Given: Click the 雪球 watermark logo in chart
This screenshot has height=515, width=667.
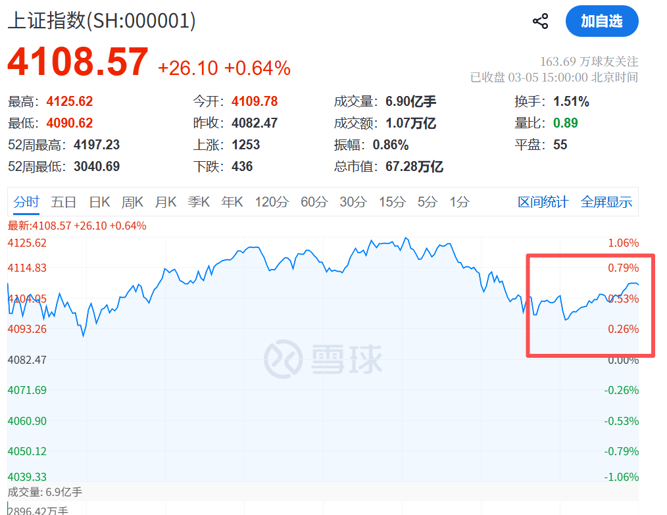Looking at the screenshot, I should tap(323, 359).
